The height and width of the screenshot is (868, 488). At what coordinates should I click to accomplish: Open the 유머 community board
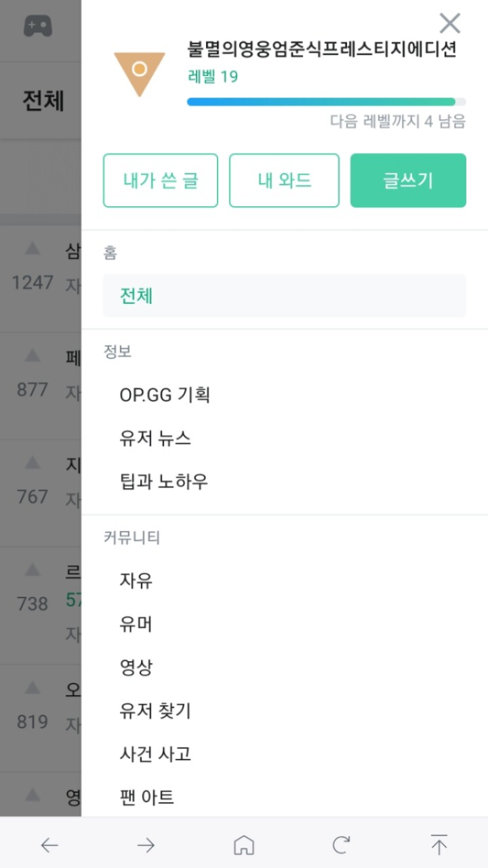136,624
